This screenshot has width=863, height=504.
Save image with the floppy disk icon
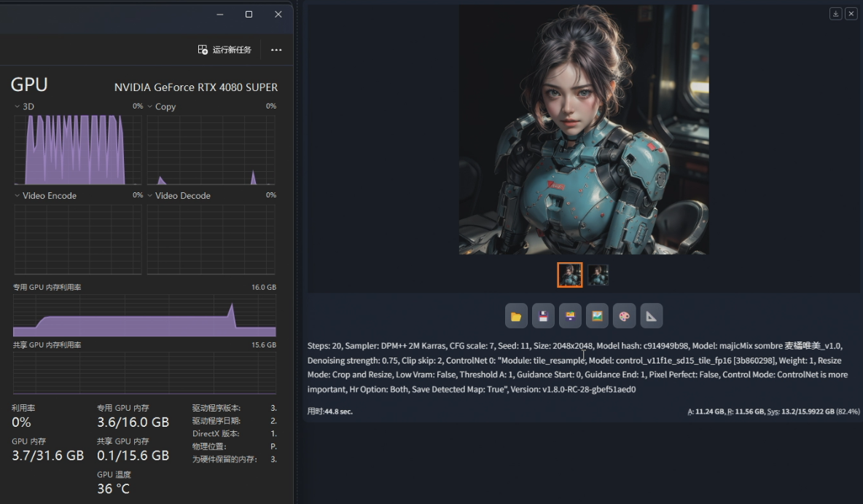(x=543, y=316)
